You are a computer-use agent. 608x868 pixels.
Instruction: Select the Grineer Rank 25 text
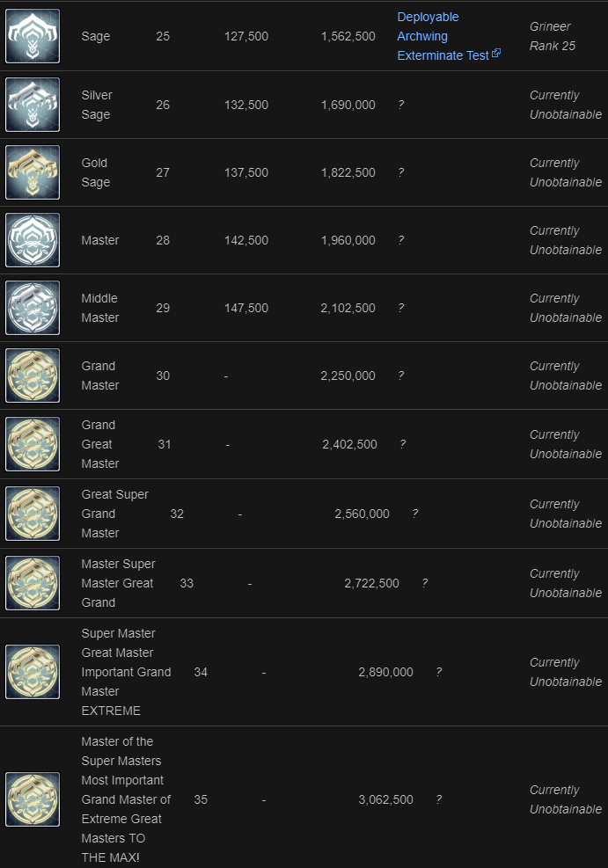coord(551,36)
